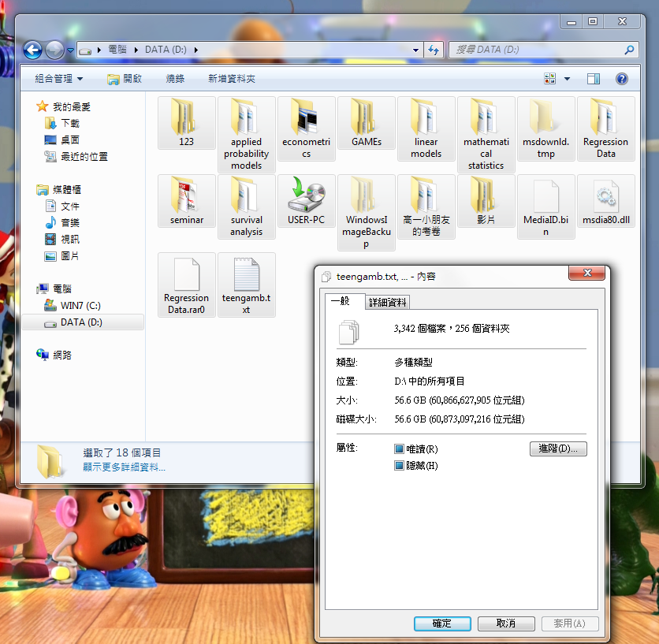Select 電腦 in the navigation pane

54,288
